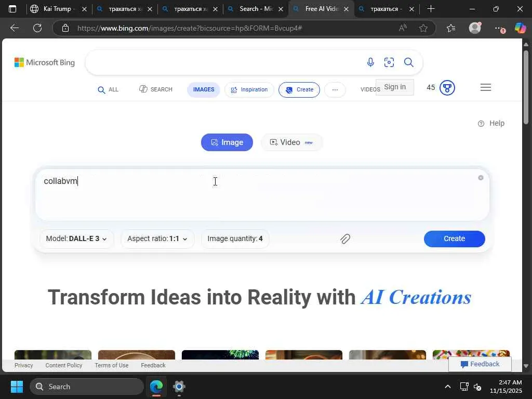Click the site info lock icon
The height and width of the screenshot is (399, 532).
click(65, 28)
